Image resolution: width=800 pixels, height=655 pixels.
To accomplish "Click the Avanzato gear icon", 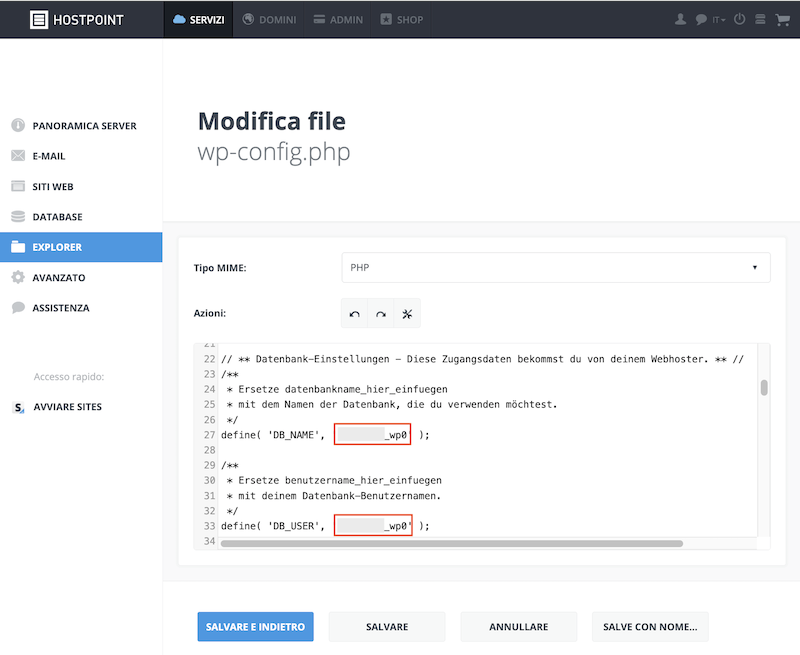I will [18, 277].
